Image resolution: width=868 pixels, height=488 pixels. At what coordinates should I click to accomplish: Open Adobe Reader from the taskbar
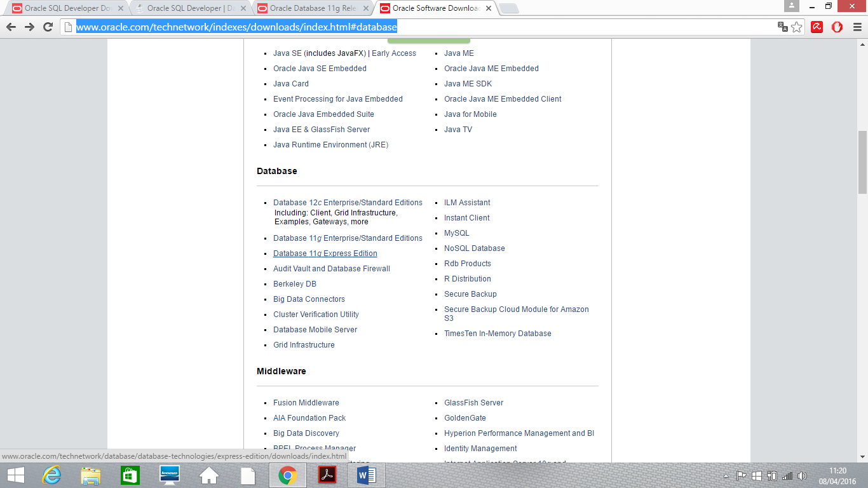[327, 475]
